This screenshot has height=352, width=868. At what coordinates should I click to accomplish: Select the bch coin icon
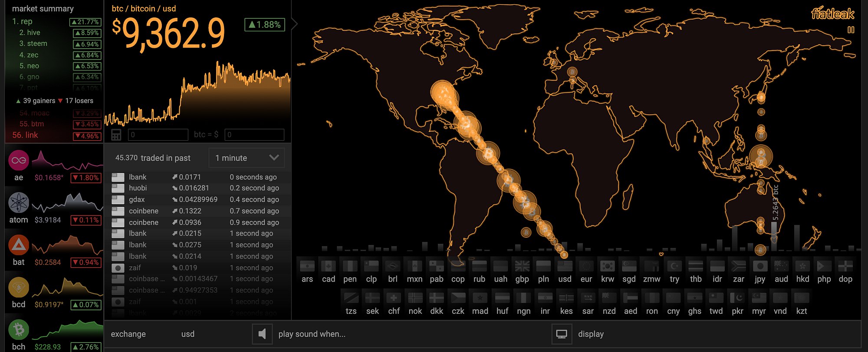19,329
